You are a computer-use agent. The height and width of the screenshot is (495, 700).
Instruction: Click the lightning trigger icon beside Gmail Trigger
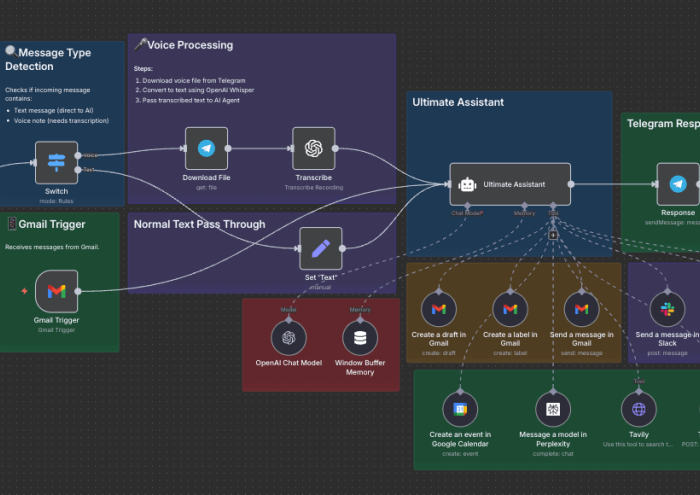pyautogui.click(x=24, y=291)
